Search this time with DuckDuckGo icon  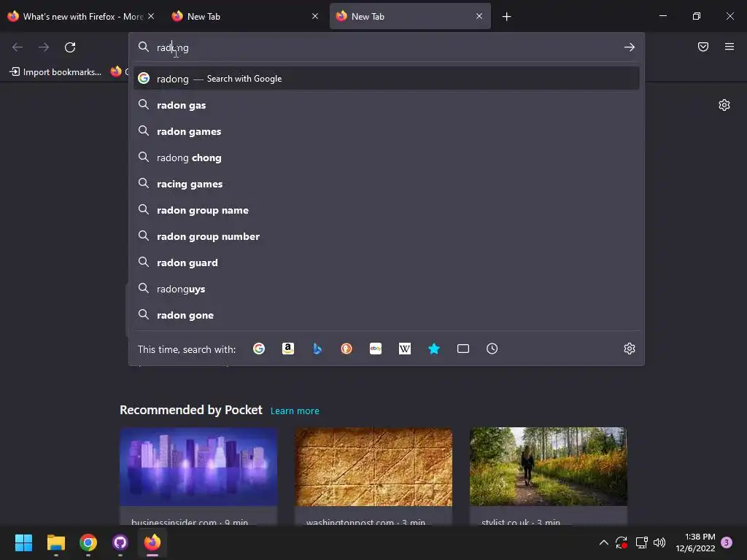(x=347, y=349)
